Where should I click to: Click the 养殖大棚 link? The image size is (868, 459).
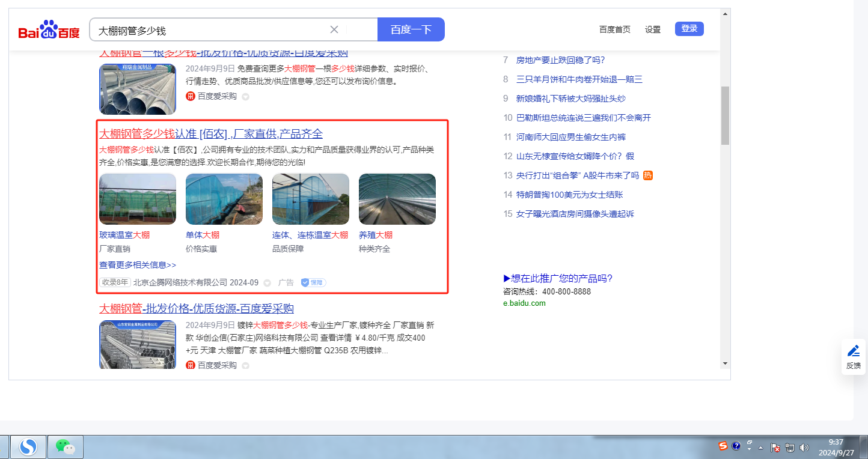tap(376, 235)
